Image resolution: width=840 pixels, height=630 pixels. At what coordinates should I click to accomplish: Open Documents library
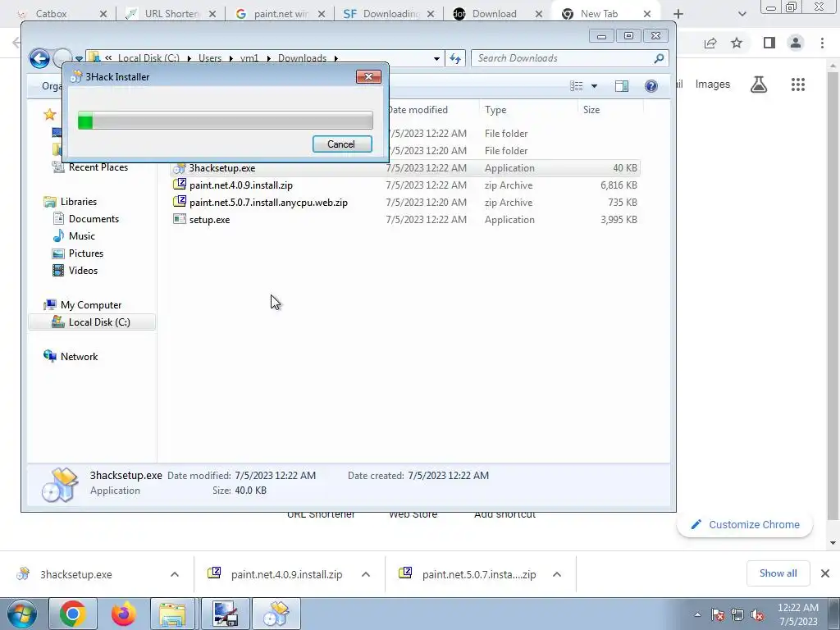pyautogui.click(x=94, y=219)
